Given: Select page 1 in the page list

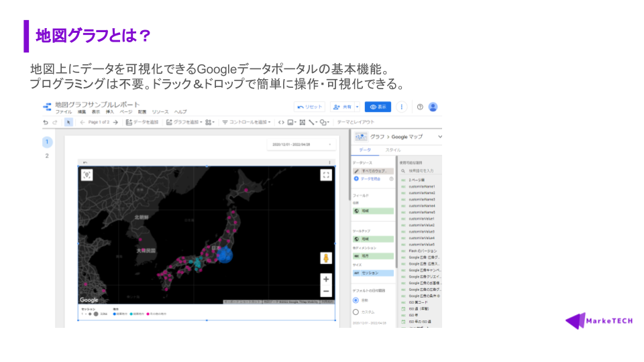Looking at the screenshot, I should (47, 142).
